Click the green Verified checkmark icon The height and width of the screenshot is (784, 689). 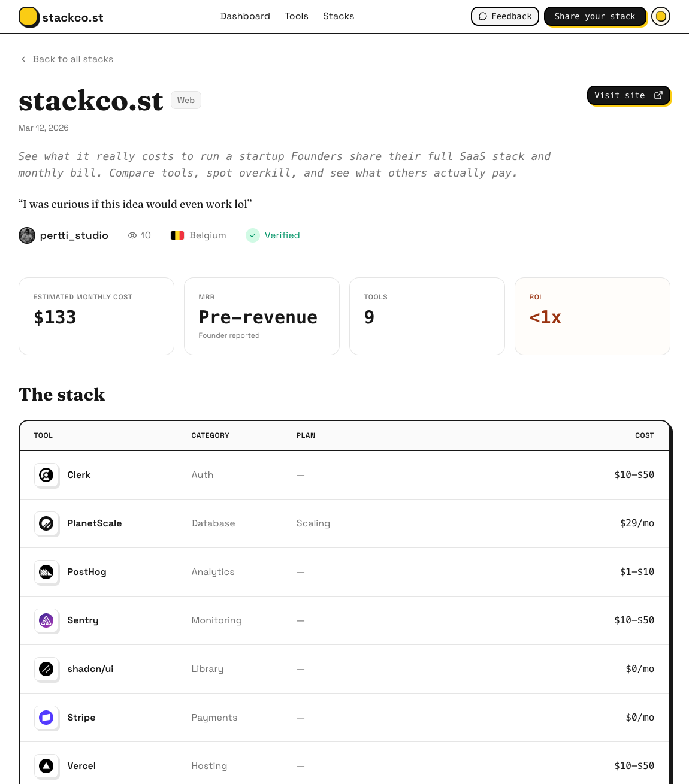coord(253,235)
